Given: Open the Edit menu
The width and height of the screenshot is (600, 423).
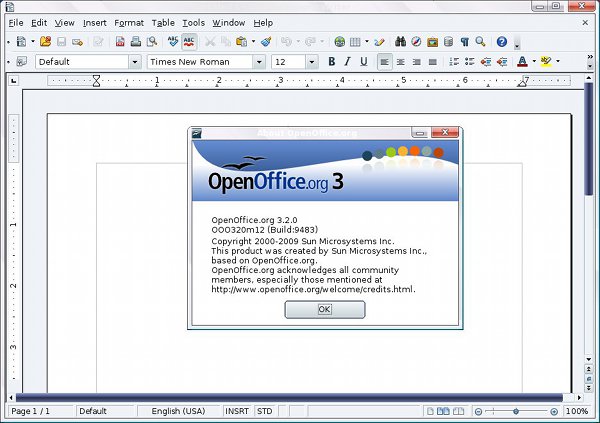Looking at the screenshot, I should [39, 23].
